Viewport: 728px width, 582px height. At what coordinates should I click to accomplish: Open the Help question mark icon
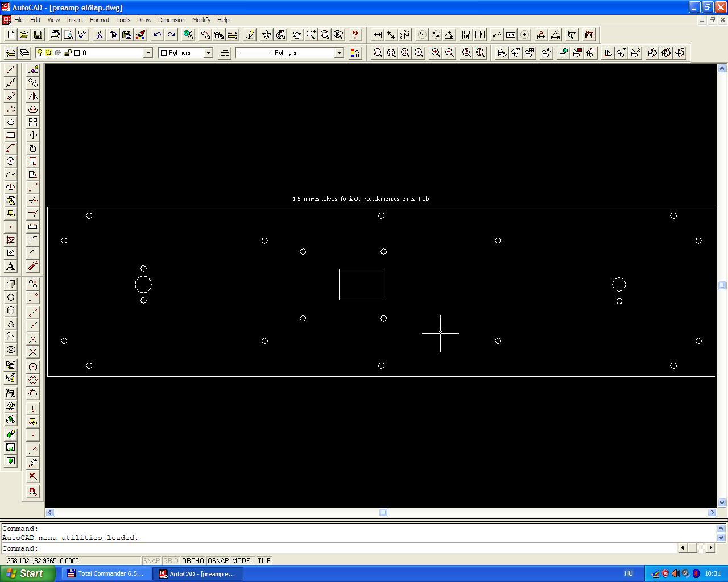tap(355, 35)
